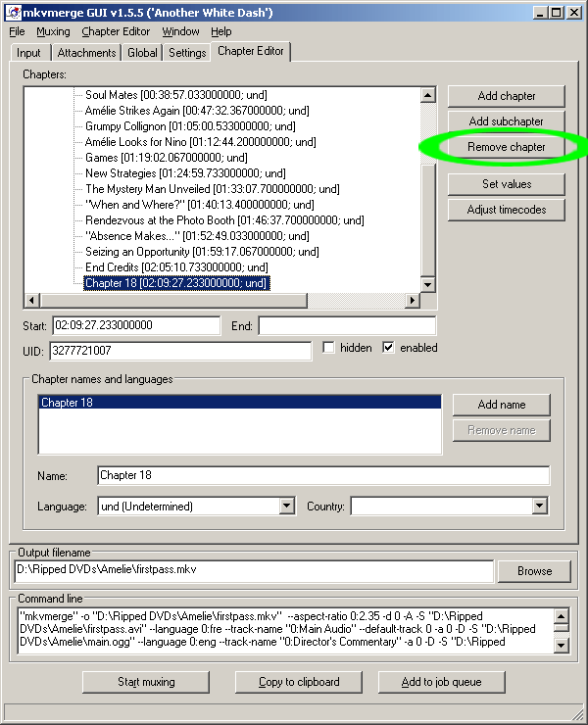Viewport: 588px width, 725px height.
Task: Switch to the Input tab
Action: click(x=28, y=53)
